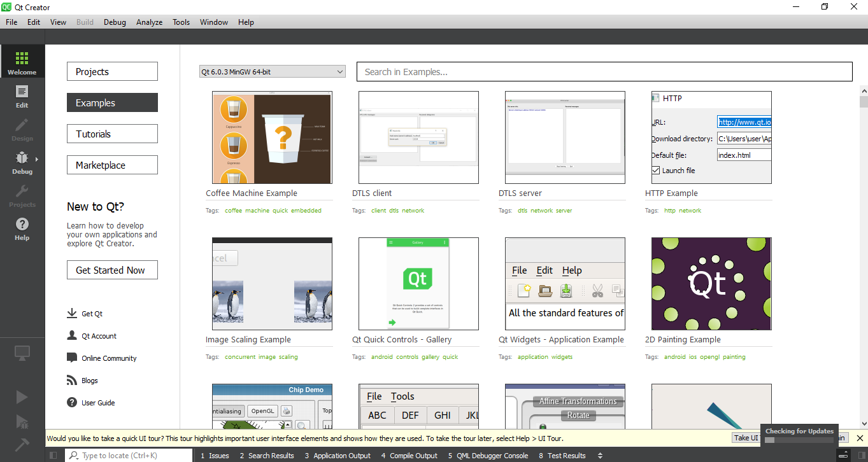Open the Help mode
868x462 pixels.
click(x=22, y=228)
